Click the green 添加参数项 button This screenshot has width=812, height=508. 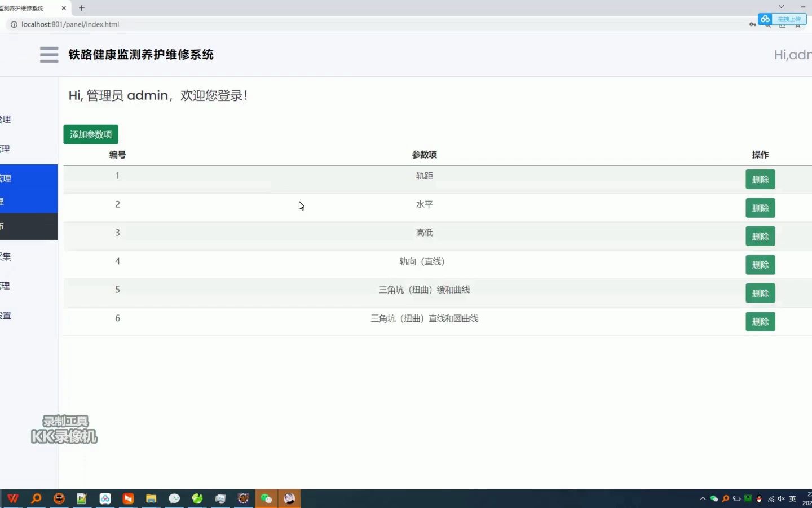click(90, 134)
